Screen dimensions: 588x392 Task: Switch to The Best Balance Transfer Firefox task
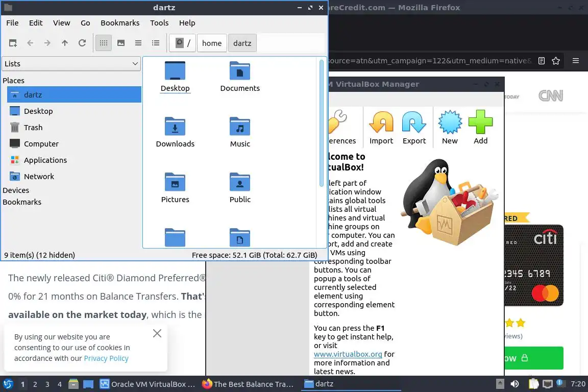coord(248,384)
